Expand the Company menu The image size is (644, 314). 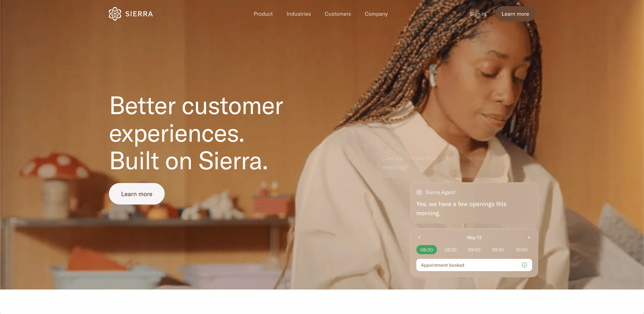pyautogui.click(x=376, y=14)
